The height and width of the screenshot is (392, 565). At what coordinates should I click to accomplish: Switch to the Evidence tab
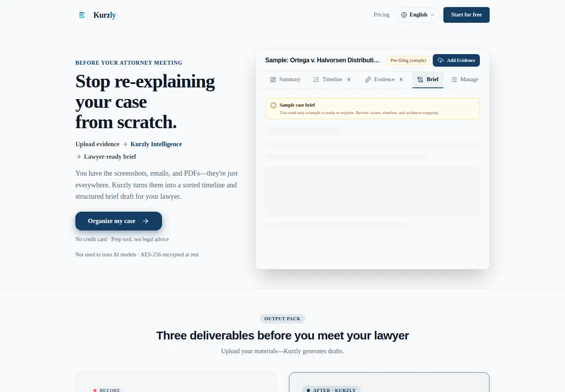(x=384, y=80)
